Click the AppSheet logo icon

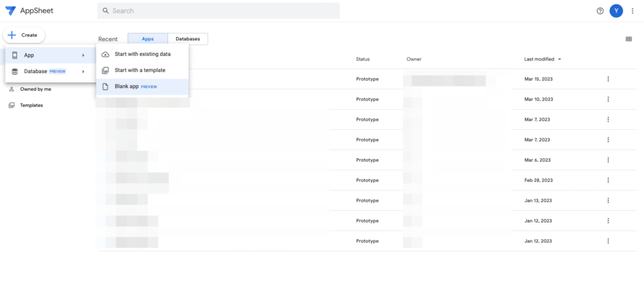[11, 11]
